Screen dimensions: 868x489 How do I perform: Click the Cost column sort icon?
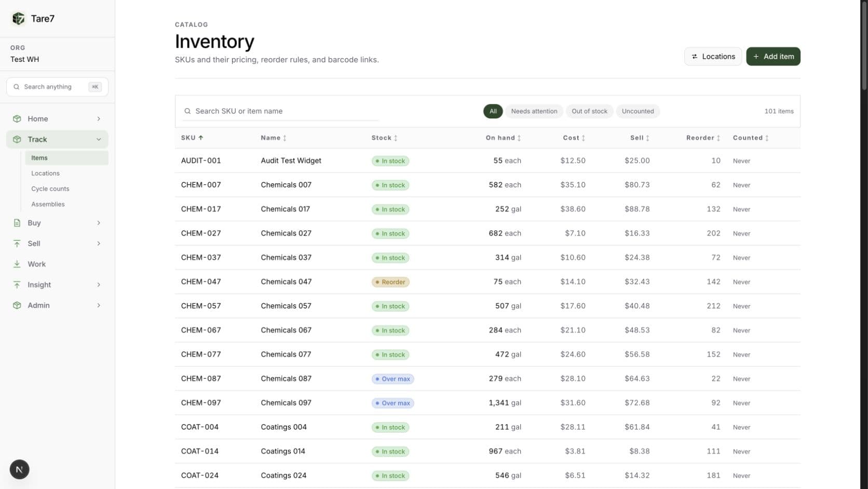tap(584, 138)
